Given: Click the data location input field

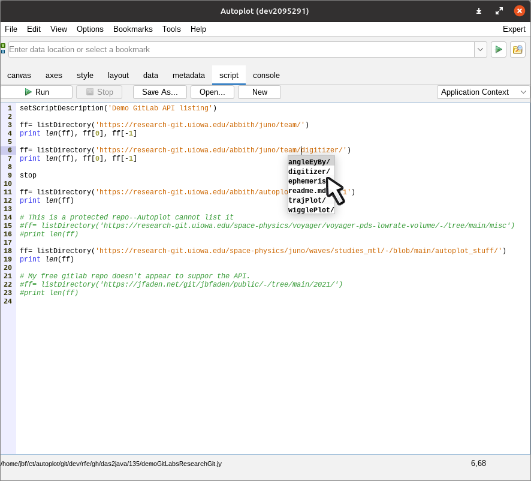Looking at the screenshot, I should [241, 49].
